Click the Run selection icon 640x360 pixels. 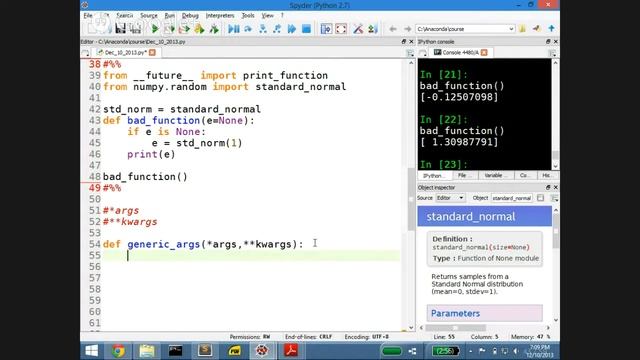tap(199, 29)
